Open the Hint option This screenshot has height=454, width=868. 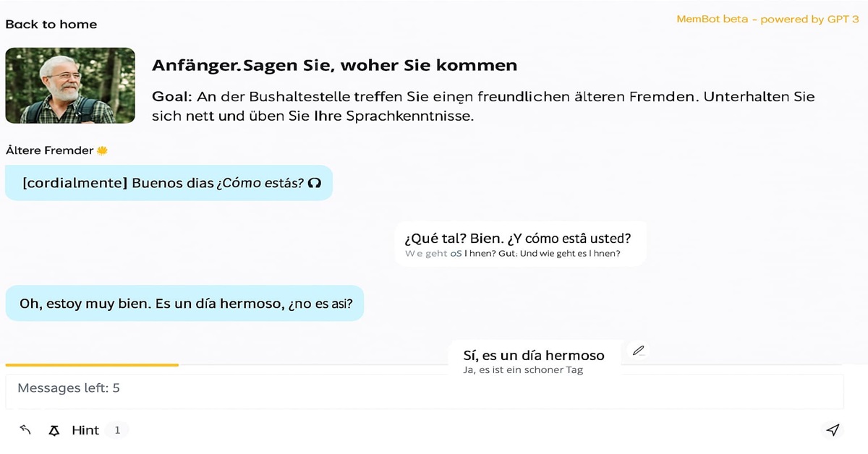[x=85, y=430]
